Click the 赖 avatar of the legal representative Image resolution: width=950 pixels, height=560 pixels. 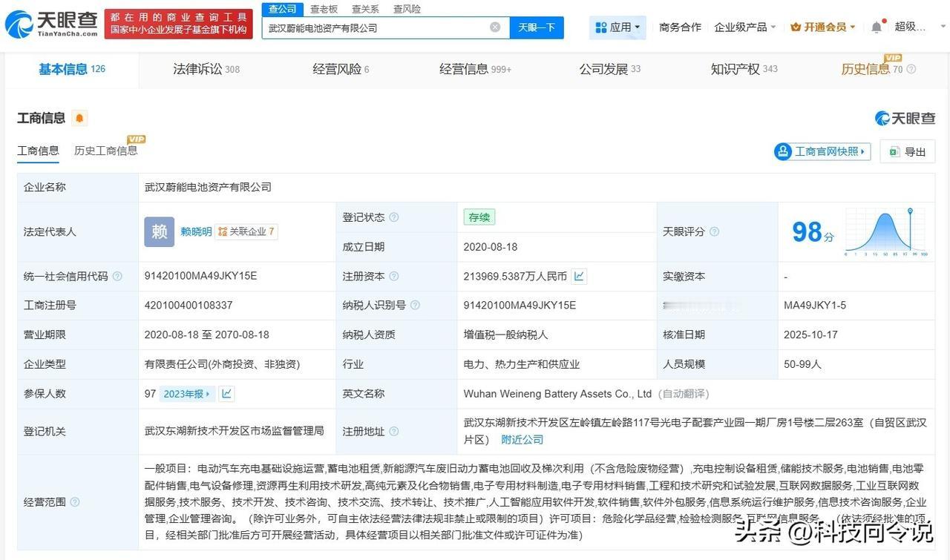[x=160, y=231]
